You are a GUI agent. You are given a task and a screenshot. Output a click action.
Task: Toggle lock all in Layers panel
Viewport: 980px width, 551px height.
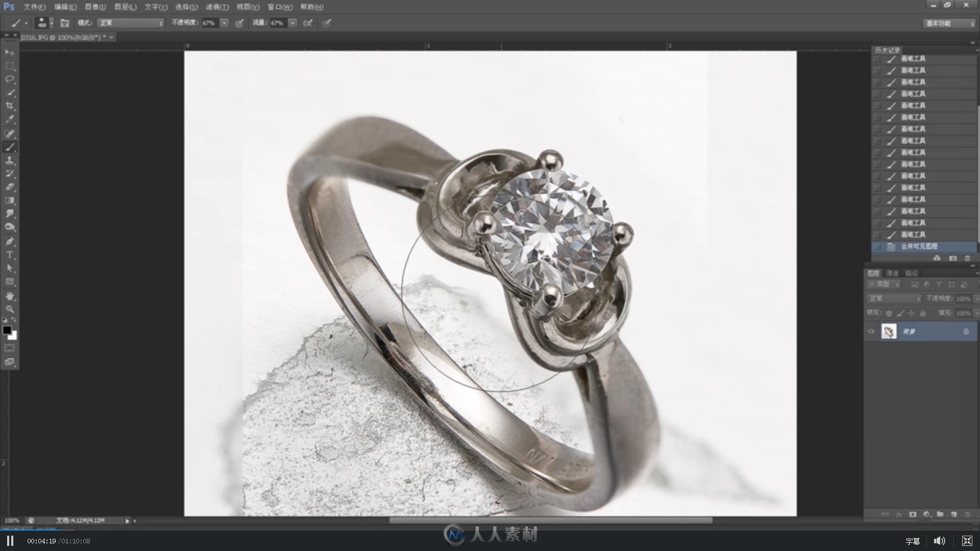pos(923,313)
